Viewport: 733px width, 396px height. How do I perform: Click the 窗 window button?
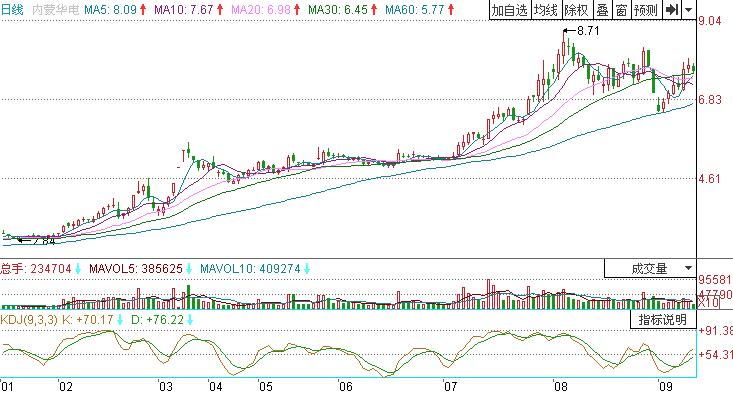pos(622,10)
